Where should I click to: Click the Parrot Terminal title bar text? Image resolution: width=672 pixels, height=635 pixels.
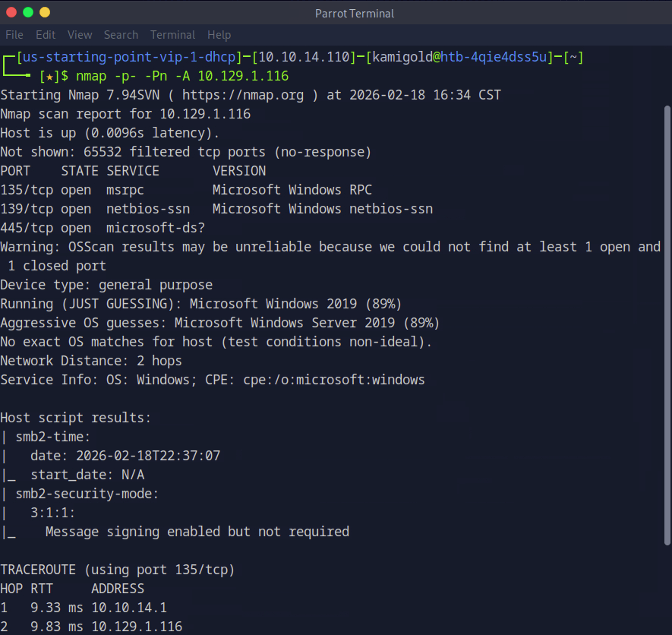coord(355,13)
